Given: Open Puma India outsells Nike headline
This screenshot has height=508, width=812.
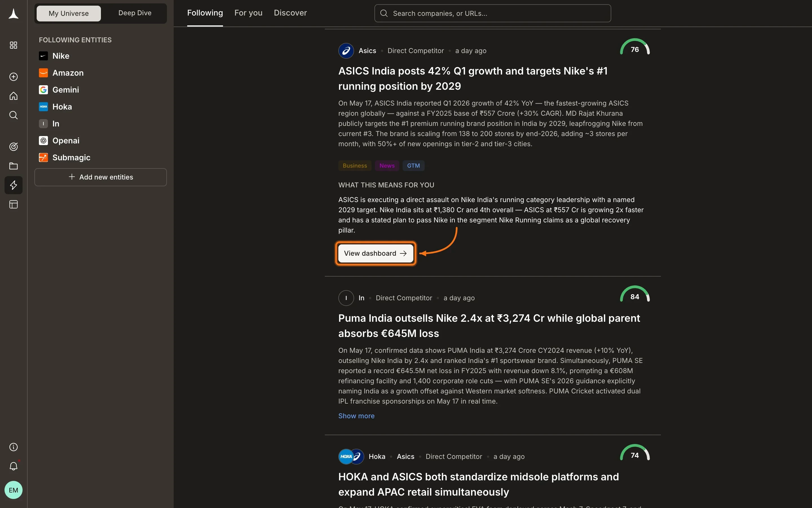Looking at the screenshot, I should [x=489, y=326].
